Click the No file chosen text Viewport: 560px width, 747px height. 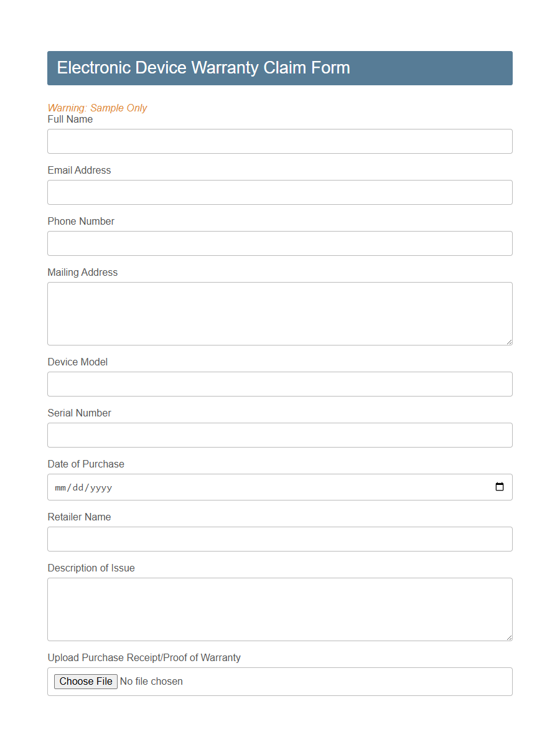[151, 681]
